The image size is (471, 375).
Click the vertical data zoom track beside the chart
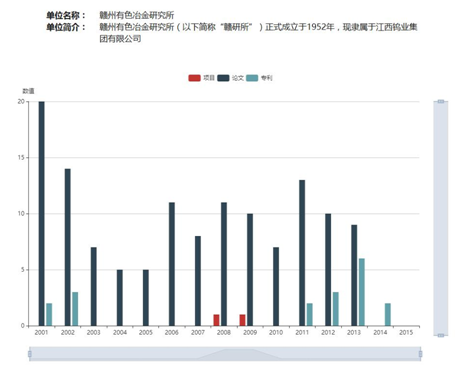tap(441, 218)
